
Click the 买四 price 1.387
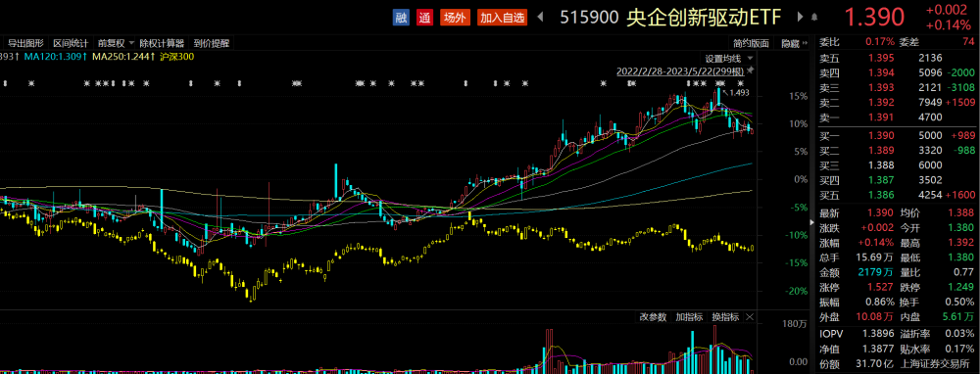(x=880, y=180)
